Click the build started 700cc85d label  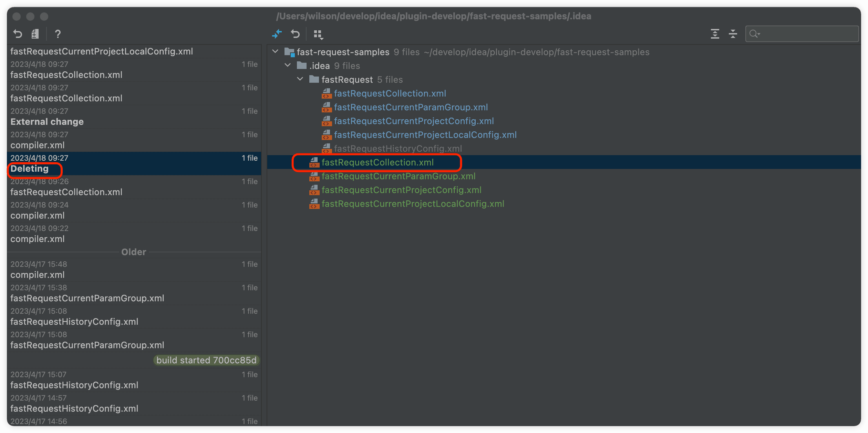click(x=206, y=360)
